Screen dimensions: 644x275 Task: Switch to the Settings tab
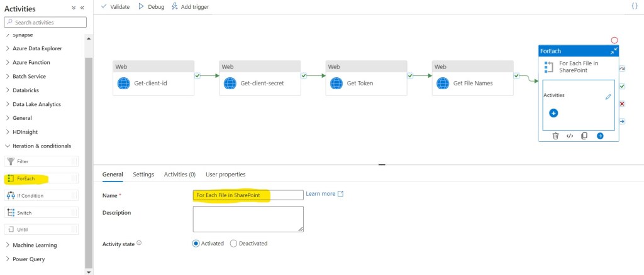tap(143, 174)
